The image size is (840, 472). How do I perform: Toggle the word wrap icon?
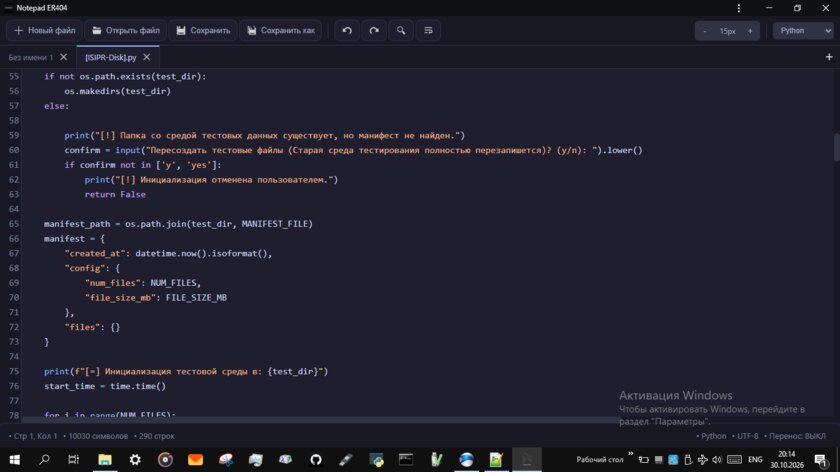[428, 31]
